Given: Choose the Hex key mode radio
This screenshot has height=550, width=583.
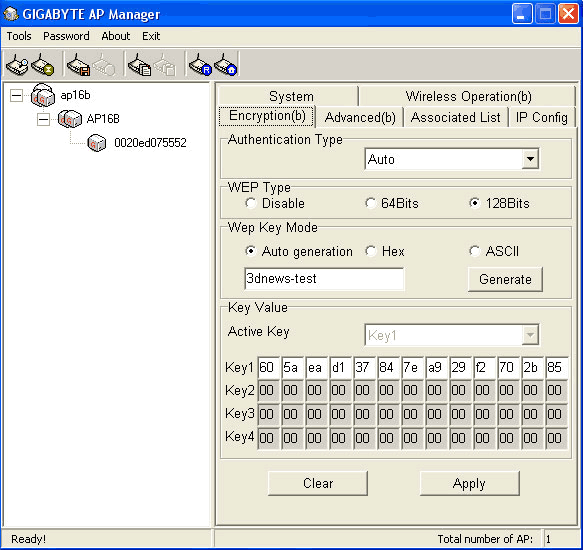Looking at the screenshot, I should tap(370, 251).
